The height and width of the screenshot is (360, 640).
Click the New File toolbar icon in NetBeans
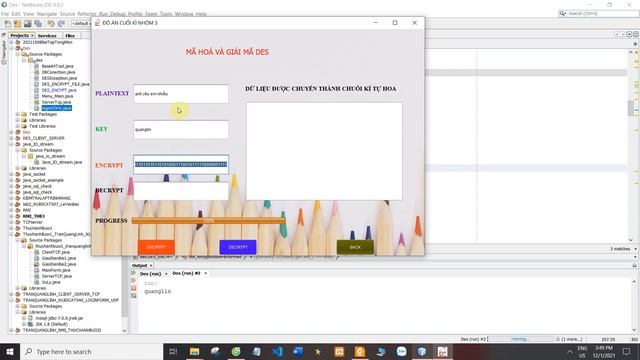7,24
